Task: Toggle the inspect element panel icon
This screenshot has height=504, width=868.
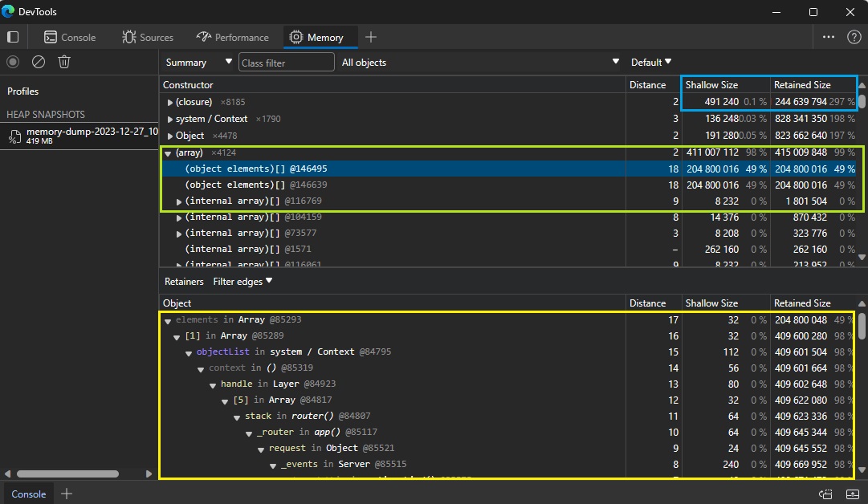Action: point(12,37)
